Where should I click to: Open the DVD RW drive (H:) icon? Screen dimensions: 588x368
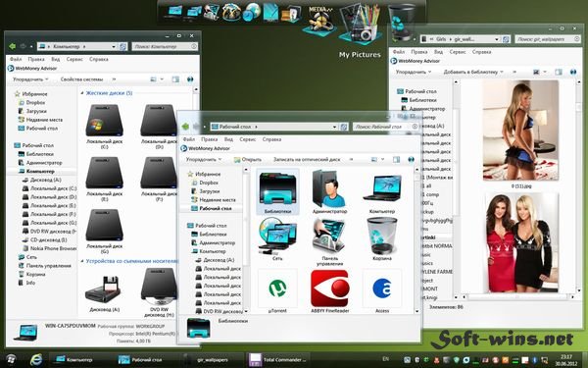[159, 288]
